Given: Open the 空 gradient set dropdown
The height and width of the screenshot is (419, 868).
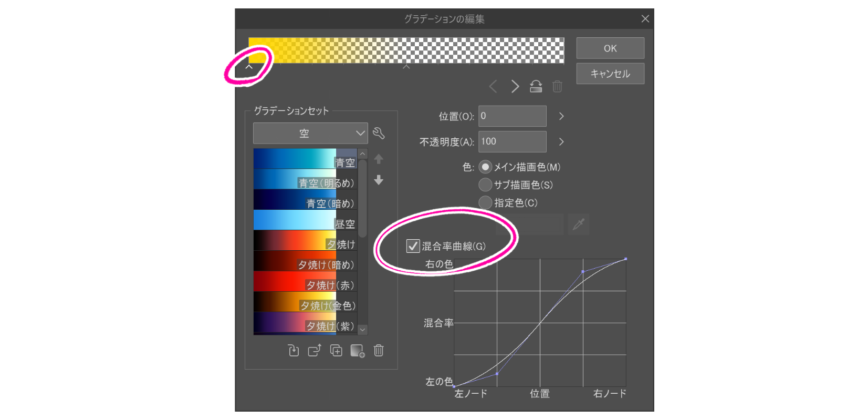Looking at the screenshot, I should point(310,134).
